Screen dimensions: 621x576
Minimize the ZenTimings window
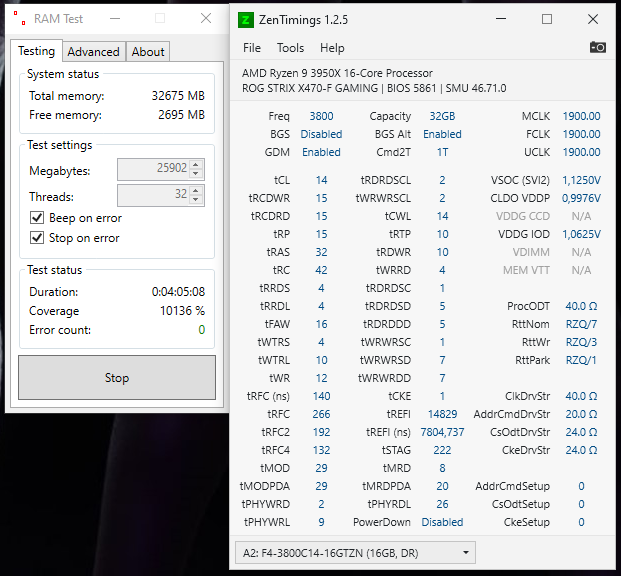click(x=501, y=19)
